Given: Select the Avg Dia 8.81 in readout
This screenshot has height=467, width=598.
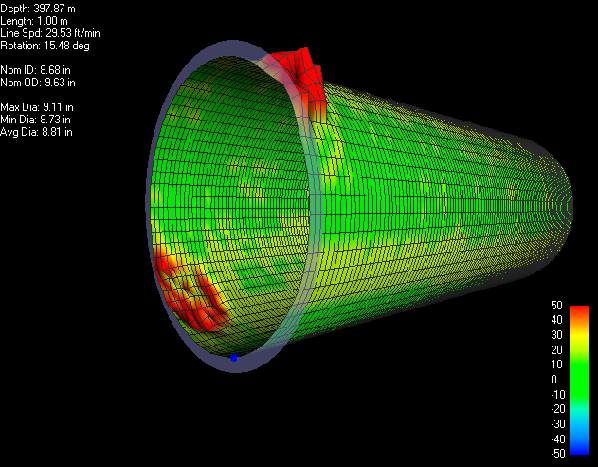Looking at the screenshot, I should tap(36, 132).
